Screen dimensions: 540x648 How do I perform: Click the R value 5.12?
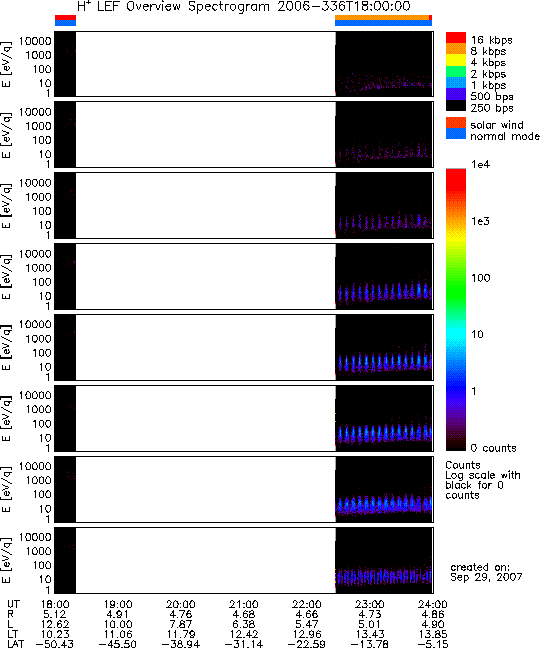pos(55,615)
